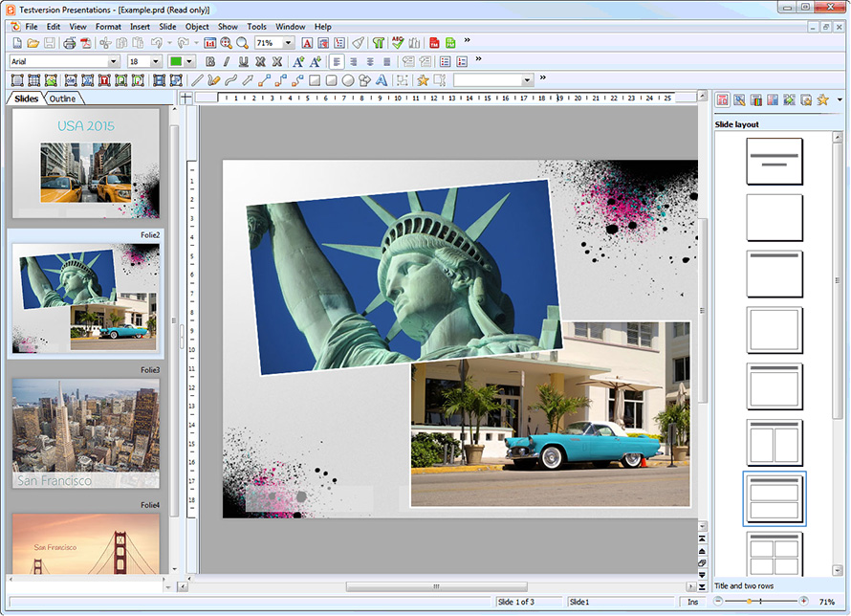Image resolution: width=851 pixels, height=616 pixels.
Task: Switch to the Outline tab
Action: pyautogui.click(x=61, y=98)
